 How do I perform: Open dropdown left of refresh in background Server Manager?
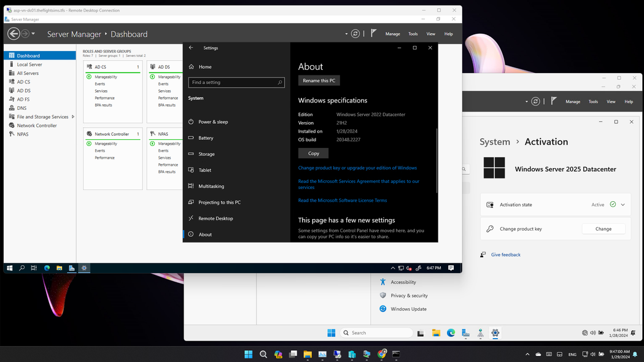coord(527,102)
